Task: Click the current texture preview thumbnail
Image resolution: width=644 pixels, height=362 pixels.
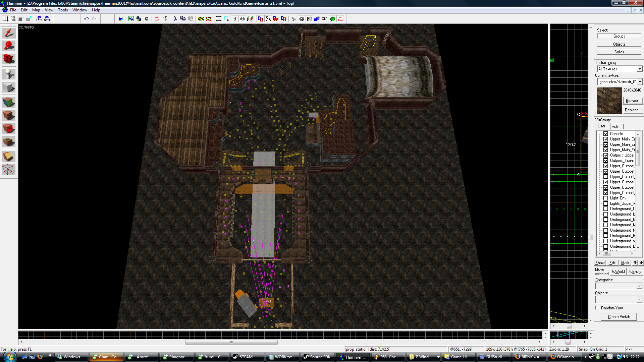Action: coord(609,101)
